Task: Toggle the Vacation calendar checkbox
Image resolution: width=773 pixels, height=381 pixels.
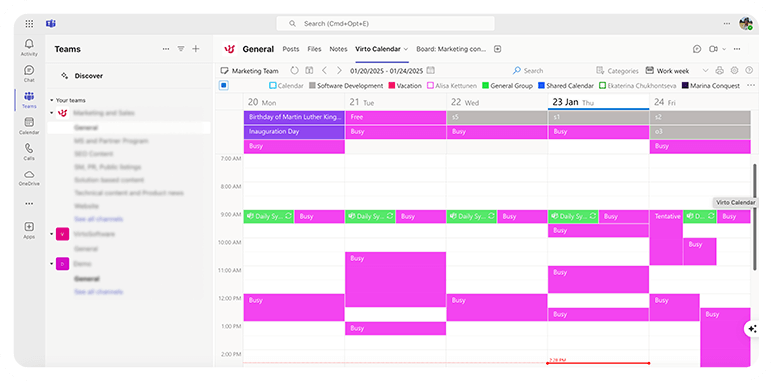Action: click(392, 85)
